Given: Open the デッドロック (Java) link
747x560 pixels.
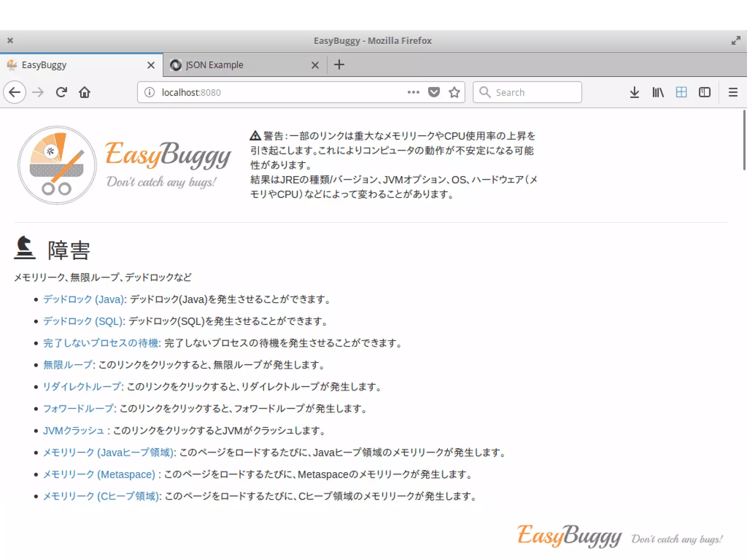Looking at the screenshot, I should pyautogui.click(x=84, y=299).
